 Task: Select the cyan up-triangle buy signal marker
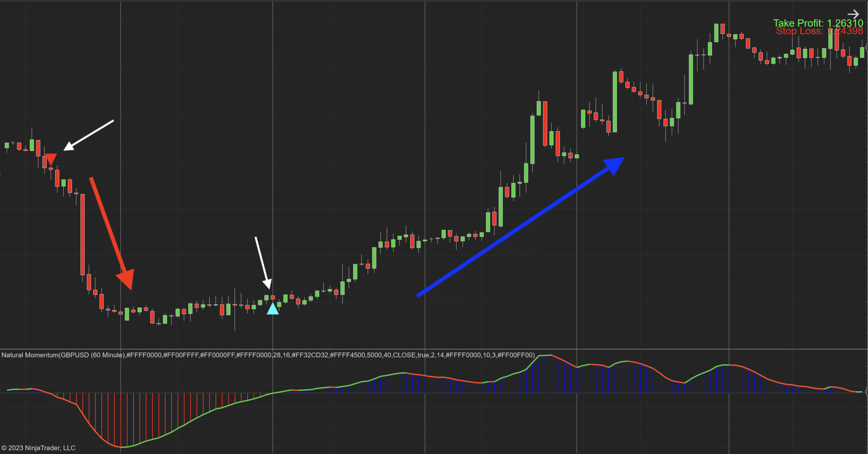click(273, 309)
